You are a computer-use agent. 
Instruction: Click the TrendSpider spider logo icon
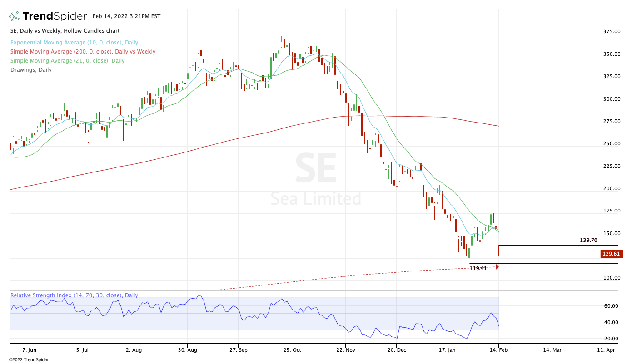pyautogui.click(x=15, y=16)
